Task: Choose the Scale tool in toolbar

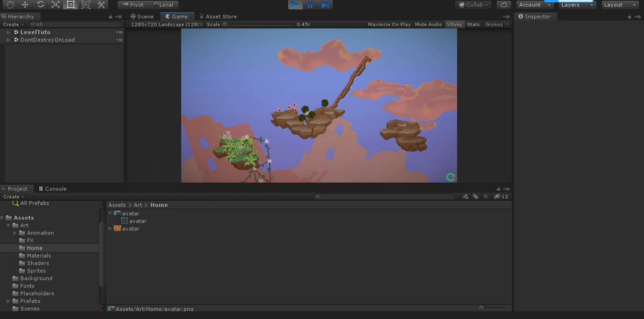Action: point(55,5)
